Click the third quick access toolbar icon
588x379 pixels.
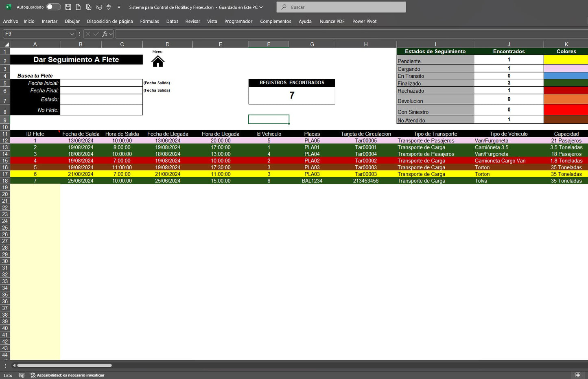pos(88,7)
